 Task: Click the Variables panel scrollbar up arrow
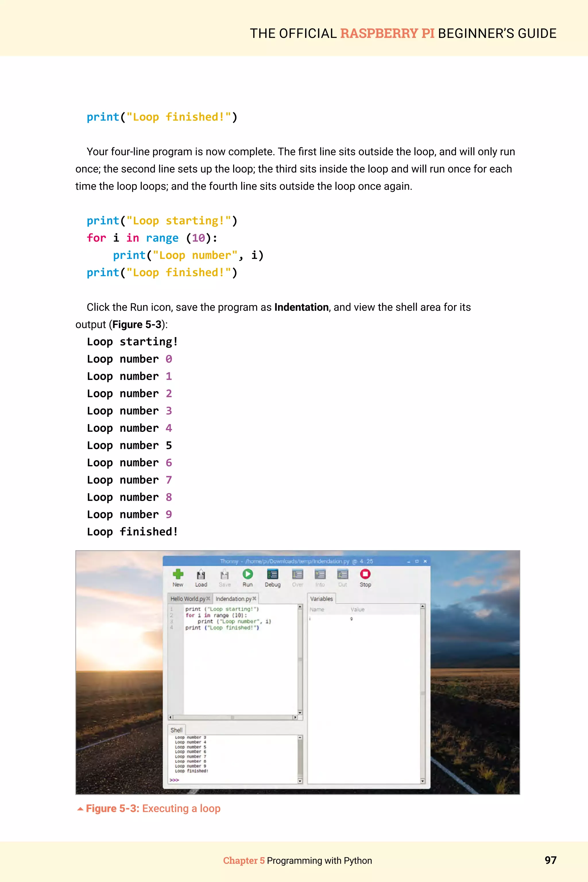[x=423, y=606]
